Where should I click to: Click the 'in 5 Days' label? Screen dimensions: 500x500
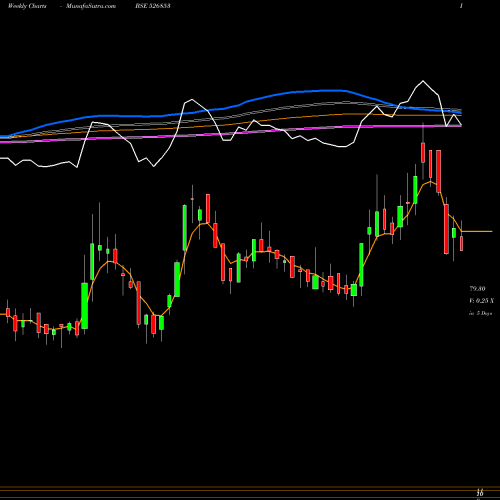pyautogui.click(x=480, y=313)
